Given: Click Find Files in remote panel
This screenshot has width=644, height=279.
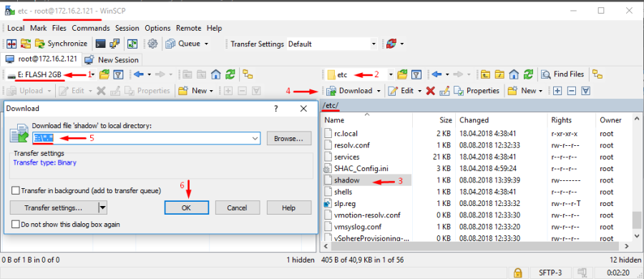Looking at the screenshot, I should click(563, 74).
